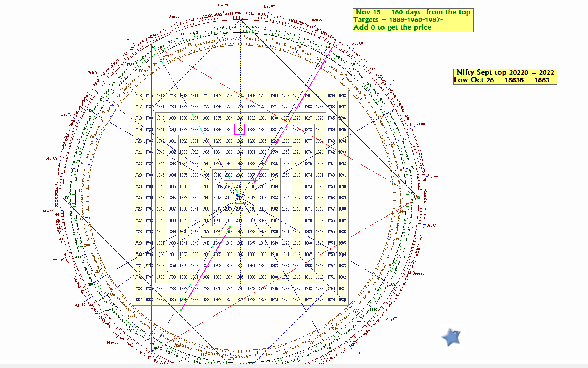Screen dimensions: 588x368
Task: Select grid cell 1666 in the bottom row
Action: click(184, 300)
